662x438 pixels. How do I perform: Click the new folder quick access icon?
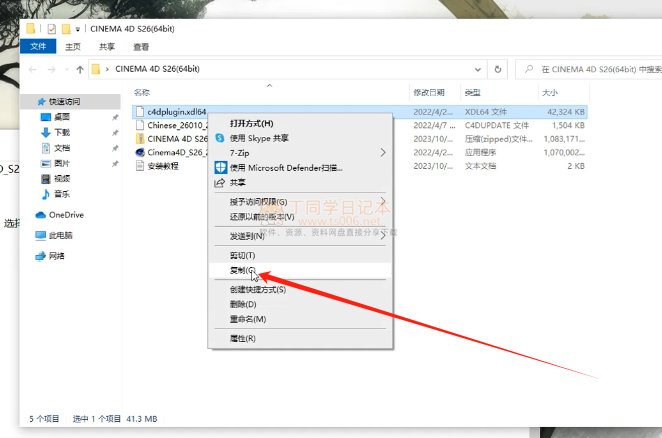pos(66,29)
